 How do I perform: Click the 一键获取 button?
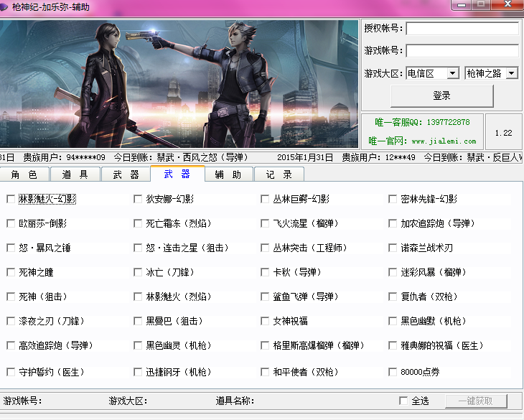476,401
